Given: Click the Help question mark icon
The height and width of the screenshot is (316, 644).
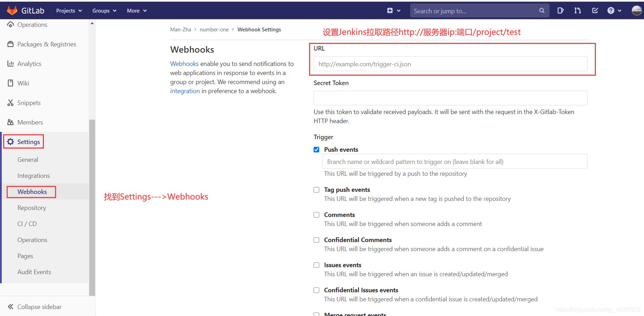Looking at the screenshot, I should [x=611, y=10].
